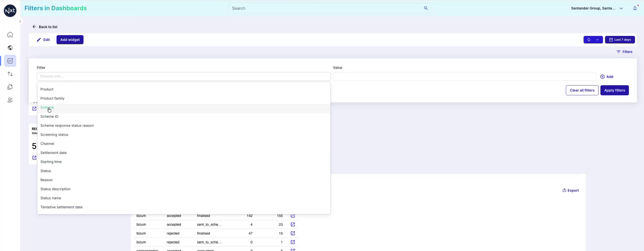Select Product family option
This screenshot has width=644, height=251.
(184, 98)
